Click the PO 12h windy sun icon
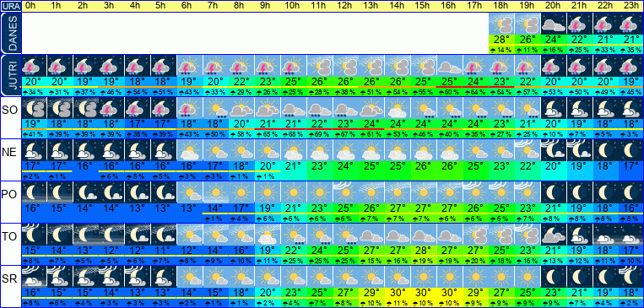This screenshot has width=644, height=308. click(x=345, y=192)
